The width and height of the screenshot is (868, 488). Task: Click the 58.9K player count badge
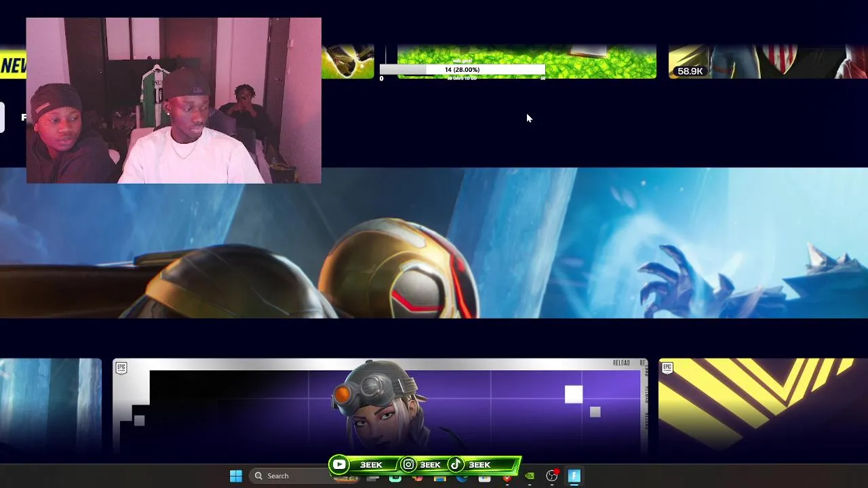coord(690,71)
